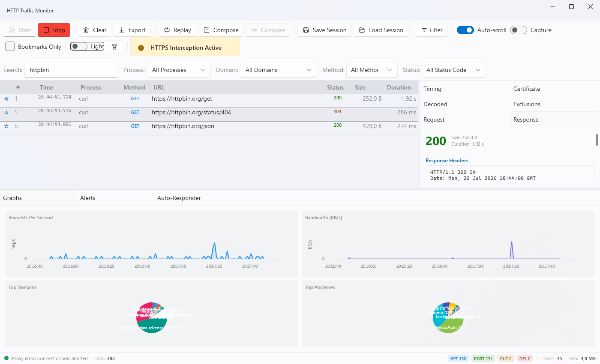This screenshot has height=364, width=600.
Task: Click the green proxy status dot
Action: (x=6, y=358)
